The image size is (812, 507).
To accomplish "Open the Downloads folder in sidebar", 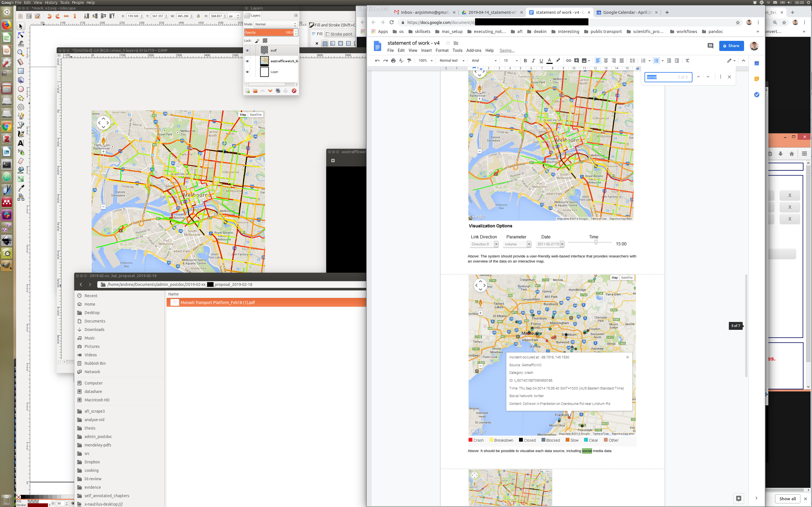I will pyautogui.click(x=94, y=330).
